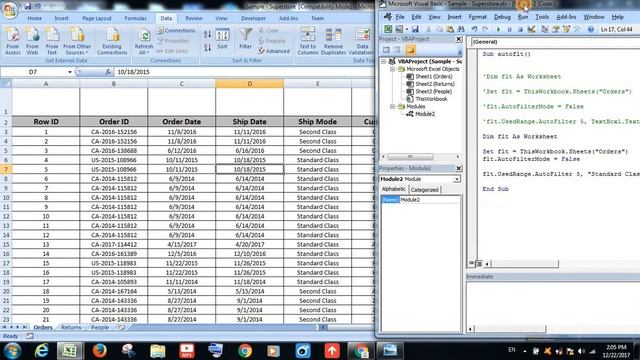Open the Debug menu in VBA editor
This screenshot has height=360, width=640.
(502, 17)
